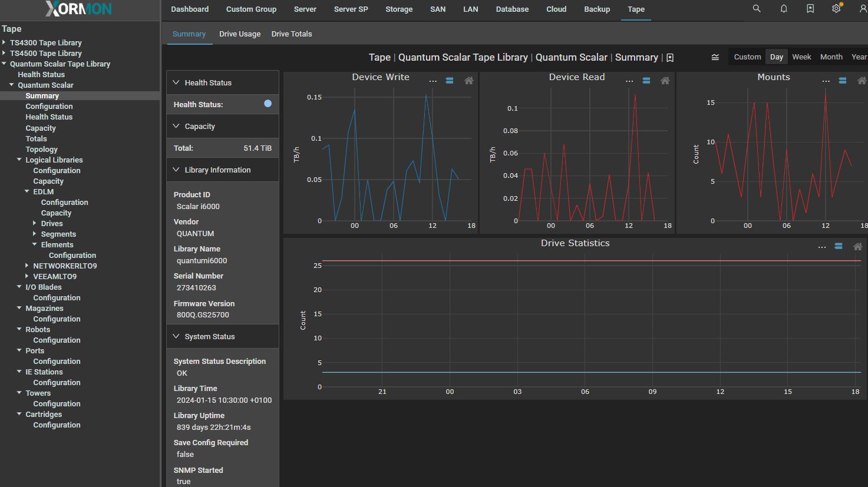
Task: Select Capacity under EDLM
Action: [x=56, y=213]
